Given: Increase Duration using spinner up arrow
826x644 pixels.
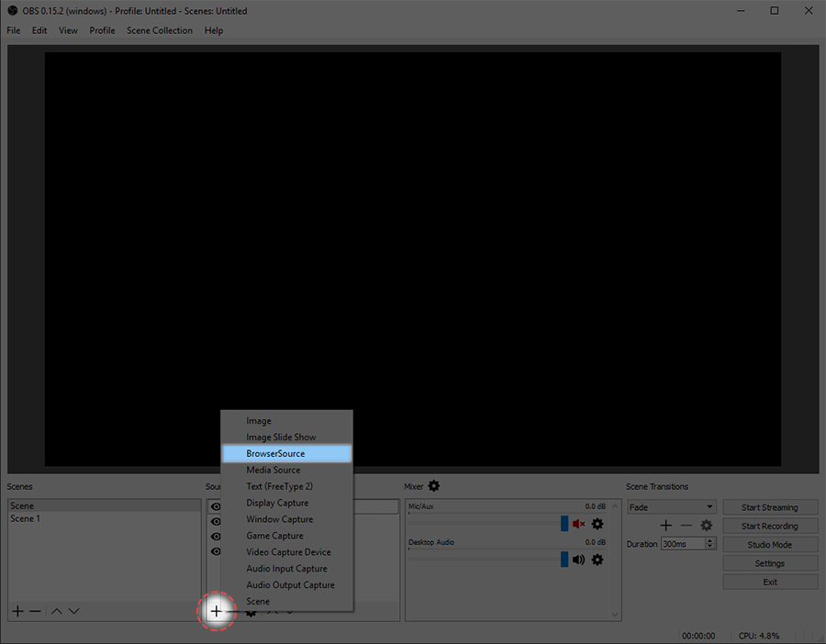Looking at the screenshot, I should (x=710, y=540).
